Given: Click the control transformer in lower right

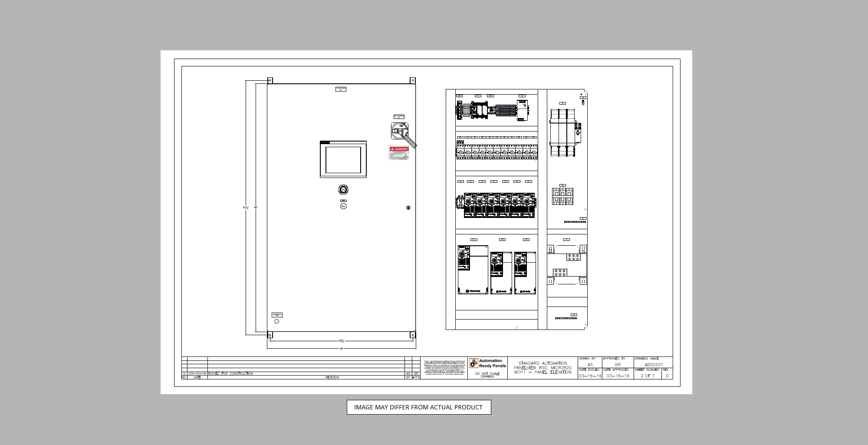Looking at the screenshot, I should [567, 265].
